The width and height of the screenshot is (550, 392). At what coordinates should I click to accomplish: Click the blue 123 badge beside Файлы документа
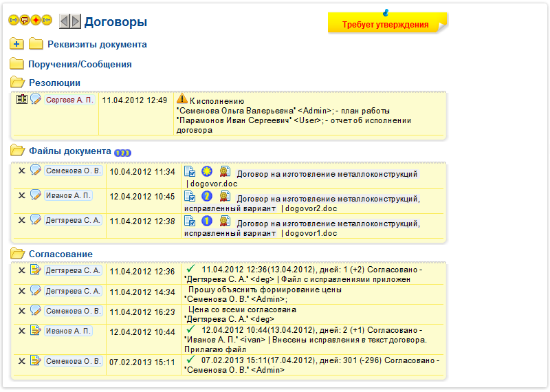click(122, 153)
